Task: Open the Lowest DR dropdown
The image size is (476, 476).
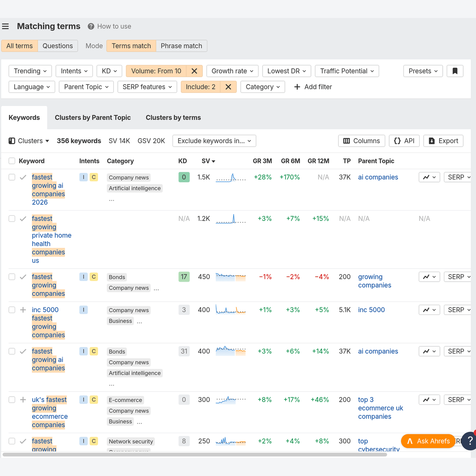Action: point(286,71)
